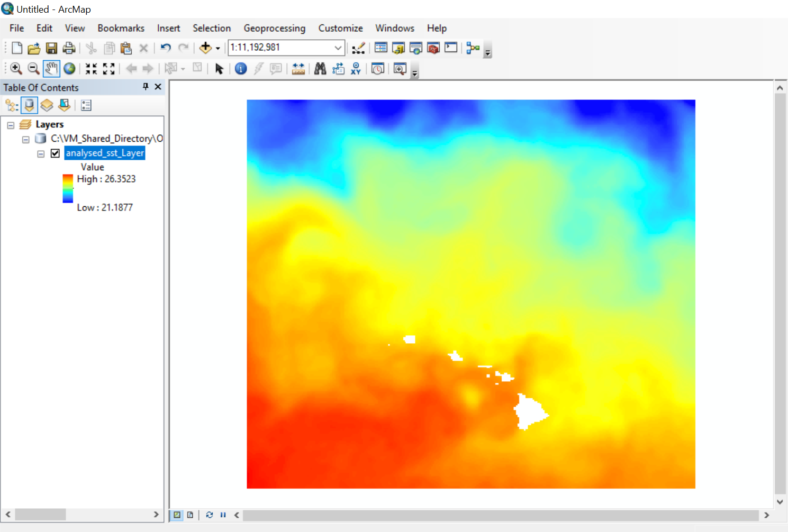Open ArcToolbox window icon
This screenshot has height=532, width=788.
coord(433,48)
